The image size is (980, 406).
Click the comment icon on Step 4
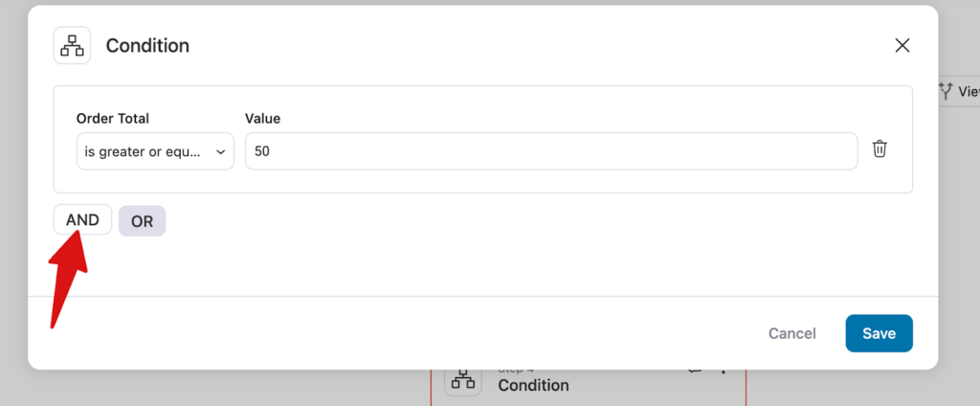[x=696, y=370]
